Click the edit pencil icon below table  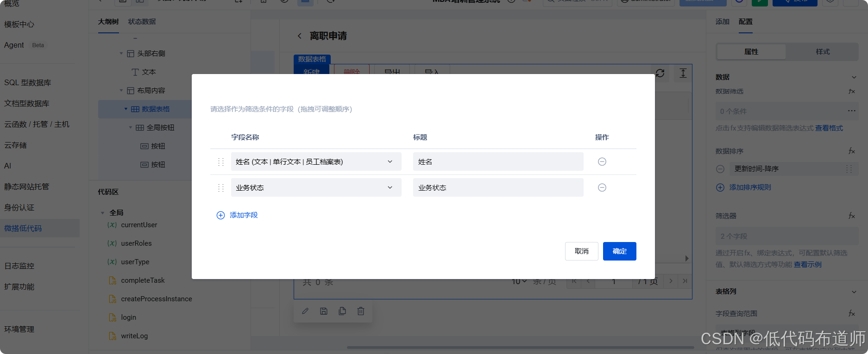(x=305, y=311)
